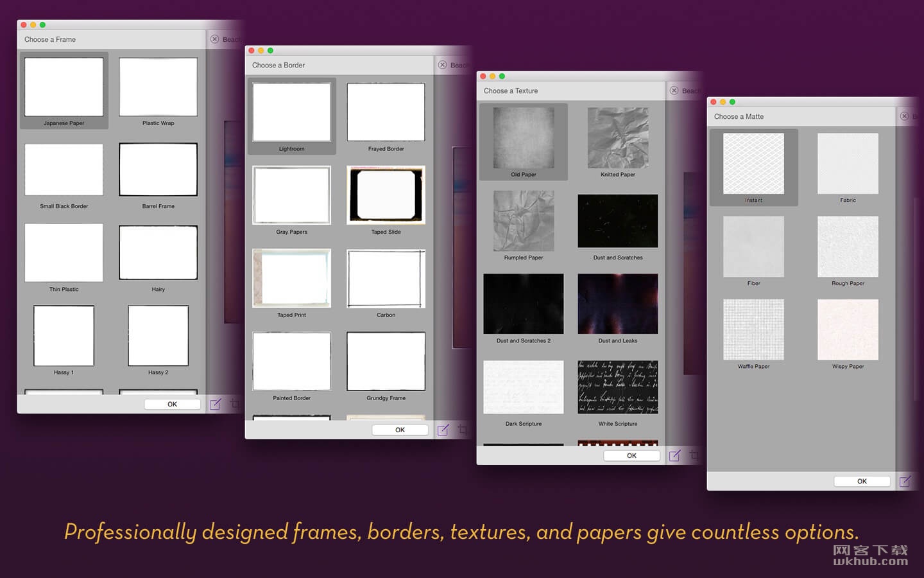Select the Dust and Scratches texture

[618, 221]
